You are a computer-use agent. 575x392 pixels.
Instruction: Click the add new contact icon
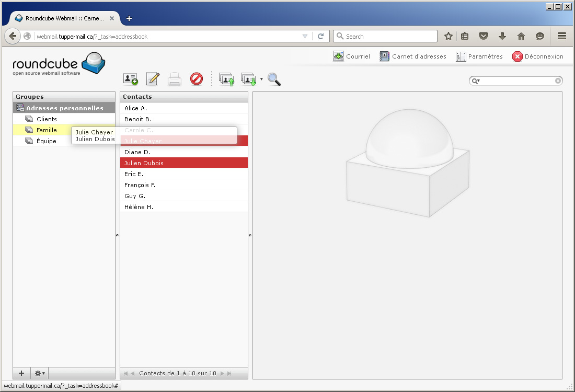[x=131, y=79]
